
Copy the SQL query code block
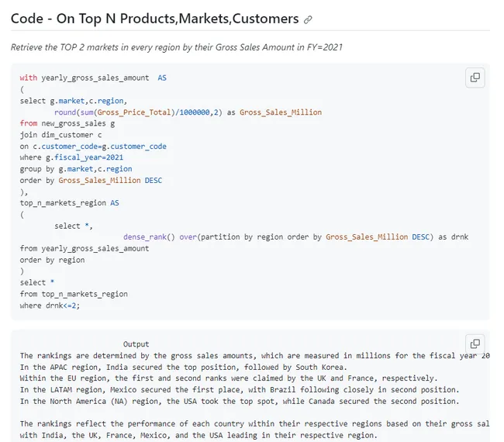[x=475, y=78]
